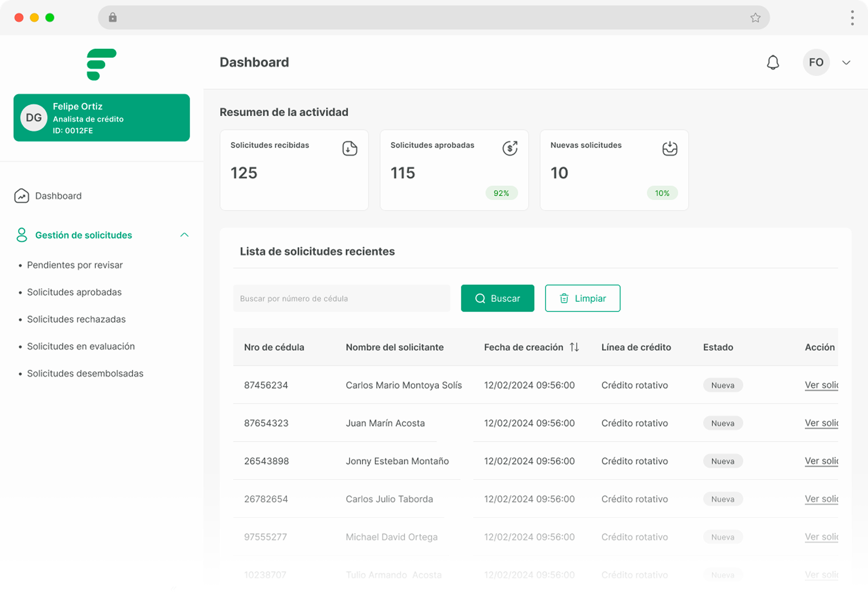
Task: Open Dashboard in the sidebar
Action: point(58,196)
